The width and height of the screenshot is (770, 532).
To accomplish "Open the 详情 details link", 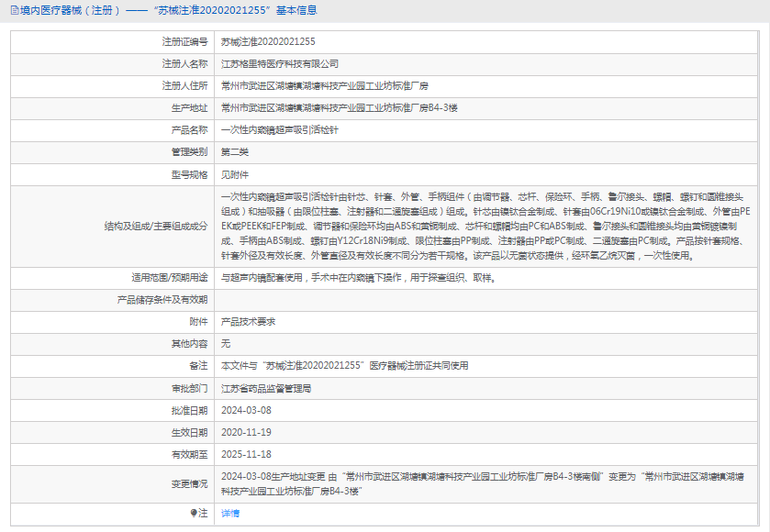I will tap(230, 514).
